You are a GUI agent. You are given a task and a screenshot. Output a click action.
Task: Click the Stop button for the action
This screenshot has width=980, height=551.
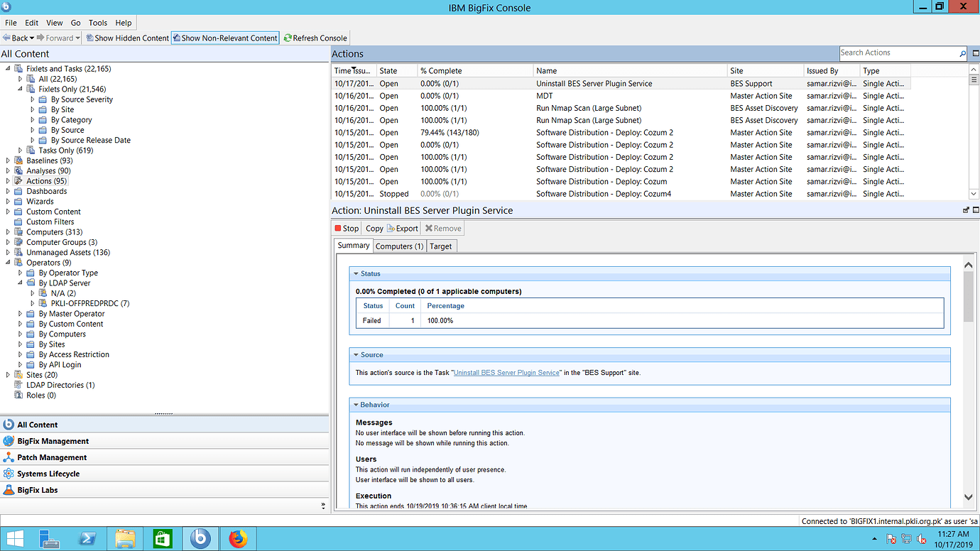pos(346,228)
